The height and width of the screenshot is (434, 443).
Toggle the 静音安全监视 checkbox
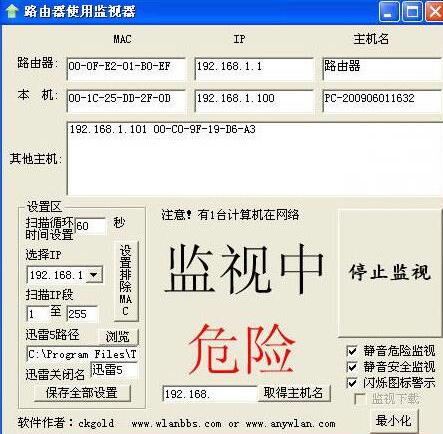click(x=352, y=367)
